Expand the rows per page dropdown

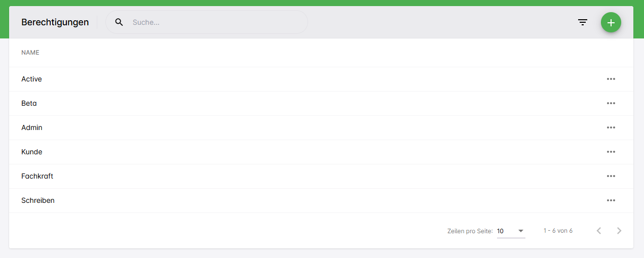point(511,231)
